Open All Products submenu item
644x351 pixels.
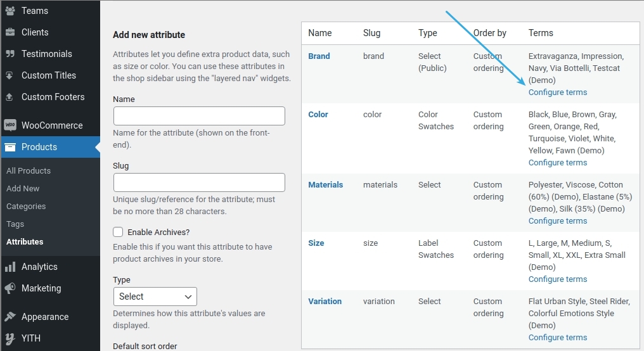point(29,171)
